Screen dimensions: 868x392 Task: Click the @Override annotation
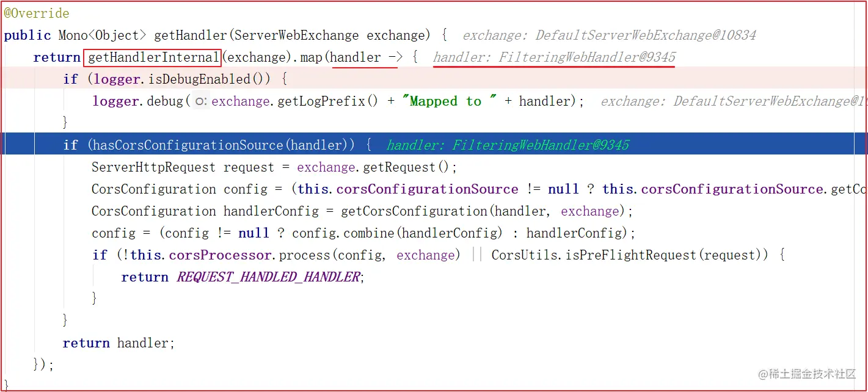[37, 13]
